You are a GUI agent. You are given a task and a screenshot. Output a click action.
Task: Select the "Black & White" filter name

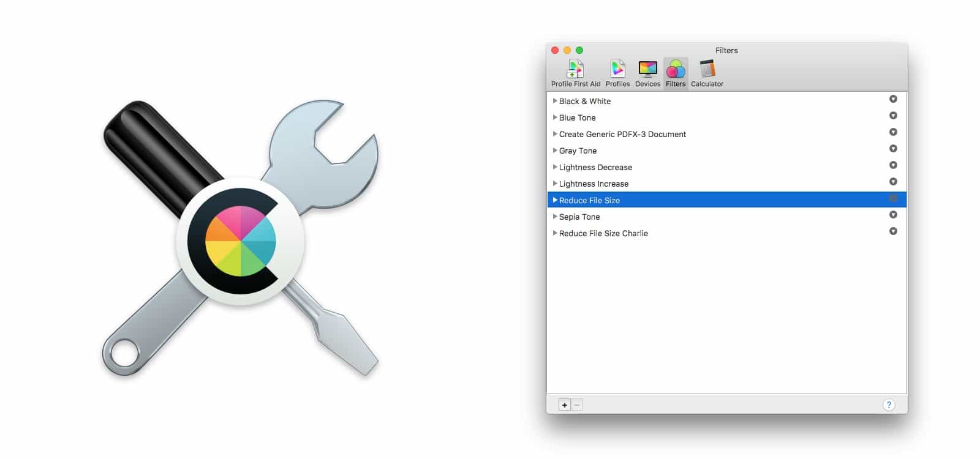click(585, 101)
